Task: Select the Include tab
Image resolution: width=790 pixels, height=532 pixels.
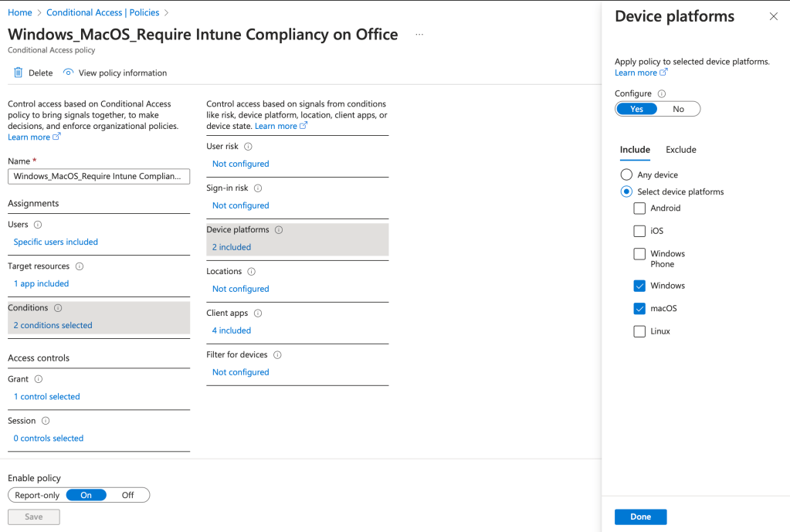Action: tap(635, 150)
